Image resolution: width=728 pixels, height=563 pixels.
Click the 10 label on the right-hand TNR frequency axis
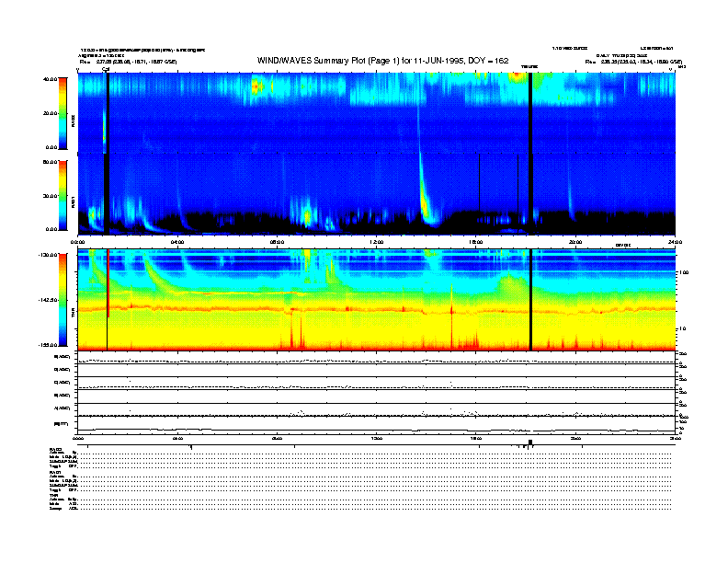pyautogui.click(x=682, y=329)
